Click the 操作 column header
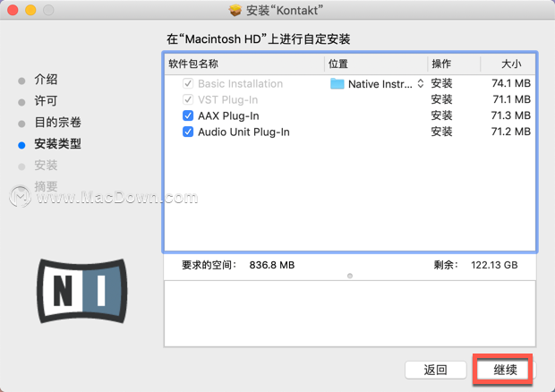The height and width of the screenshot is (392, 555). pyautogui.click(x=441, y=64)
